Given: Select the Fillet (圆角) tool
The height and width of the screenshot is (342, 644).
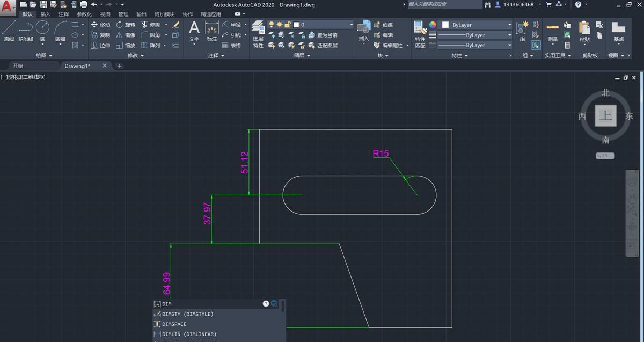Looking at the screenshot, I should tap(154, 35).
